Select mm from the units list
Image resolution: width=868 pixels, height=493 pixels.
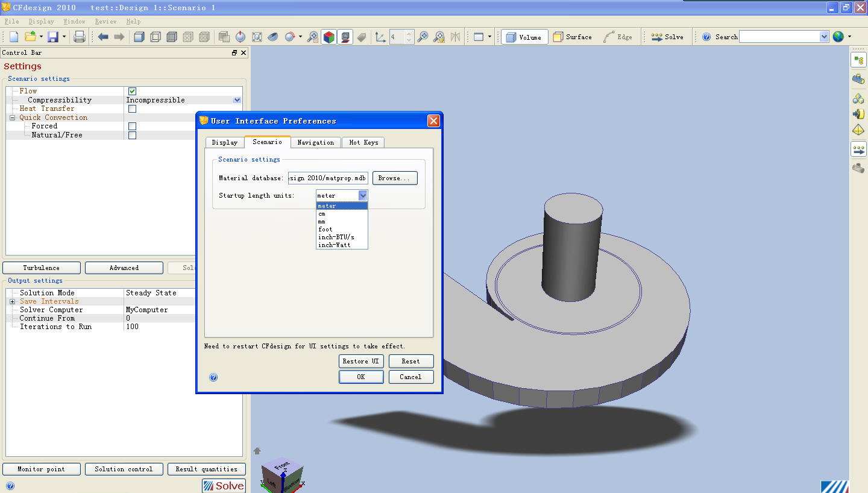pyautogui.click(x=342, y=222)
